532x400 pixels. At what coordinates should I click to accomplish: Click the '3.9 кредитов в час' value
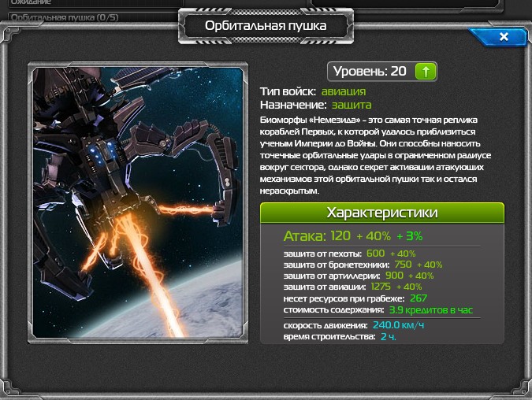click(431, 310)
